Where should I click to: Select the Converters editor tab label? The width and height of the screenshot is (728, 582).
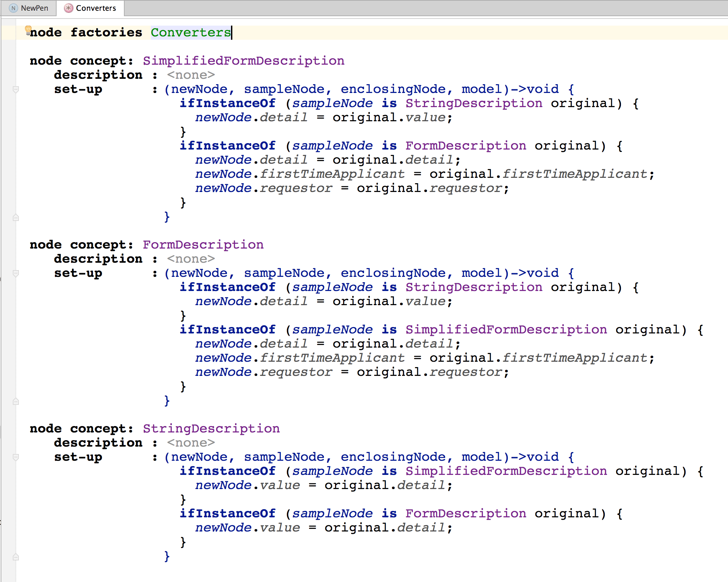point(96,8)
